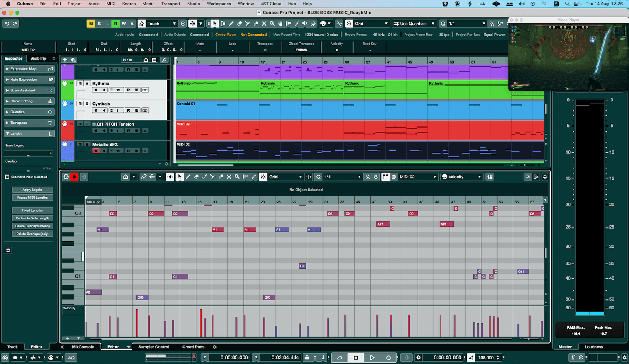Toggle global Read automation (R) button

click(x=116, y=24)
